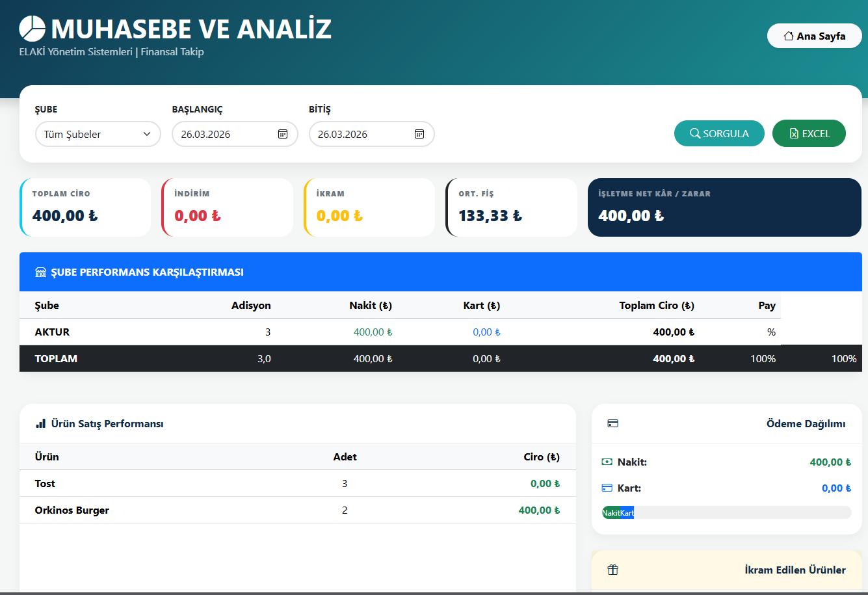The image size is (868, 595).
Task: Click the card icon next to Kart
Action: pos(607,487)
